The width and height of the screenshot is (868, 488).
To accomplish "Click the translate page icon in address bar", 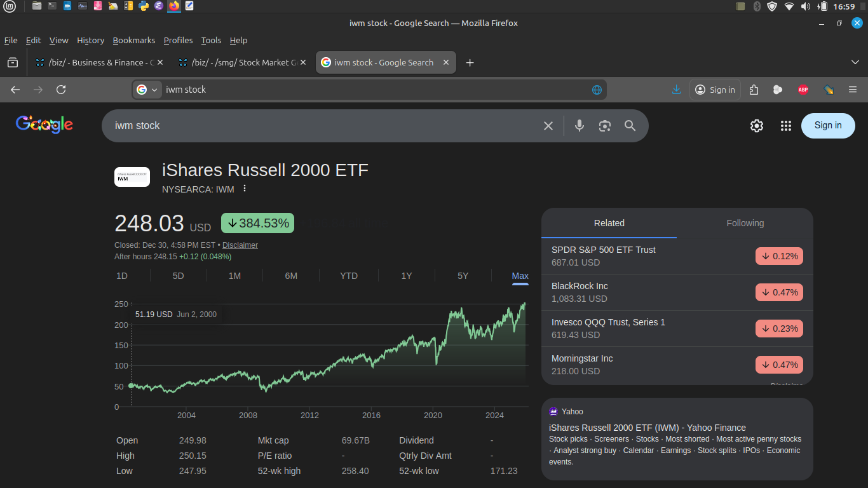I will [x=597, y=90].
